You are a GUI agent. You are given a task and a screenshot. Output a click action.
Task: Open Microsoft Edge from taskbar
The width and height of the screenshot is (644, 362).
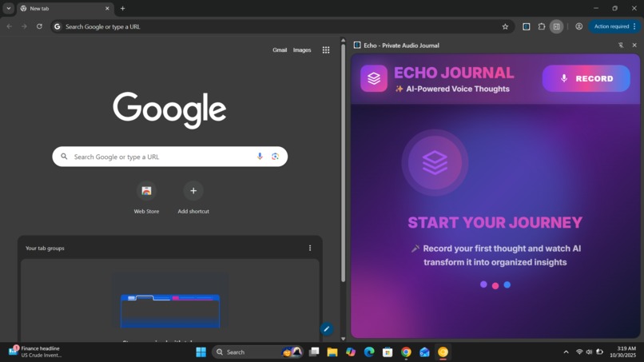tap(369, 352)
